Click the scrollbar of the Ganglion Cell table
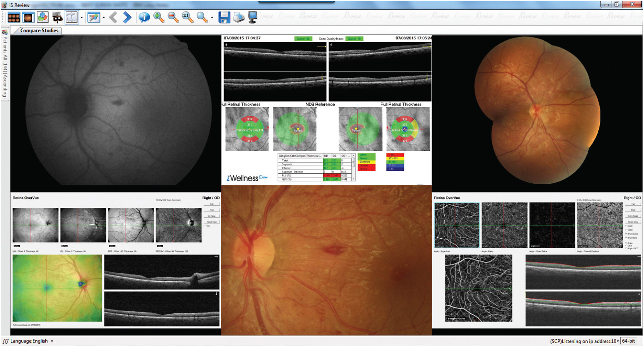Image resolution: width=644 pixels, height=347 pixels. tap(353, 167)
